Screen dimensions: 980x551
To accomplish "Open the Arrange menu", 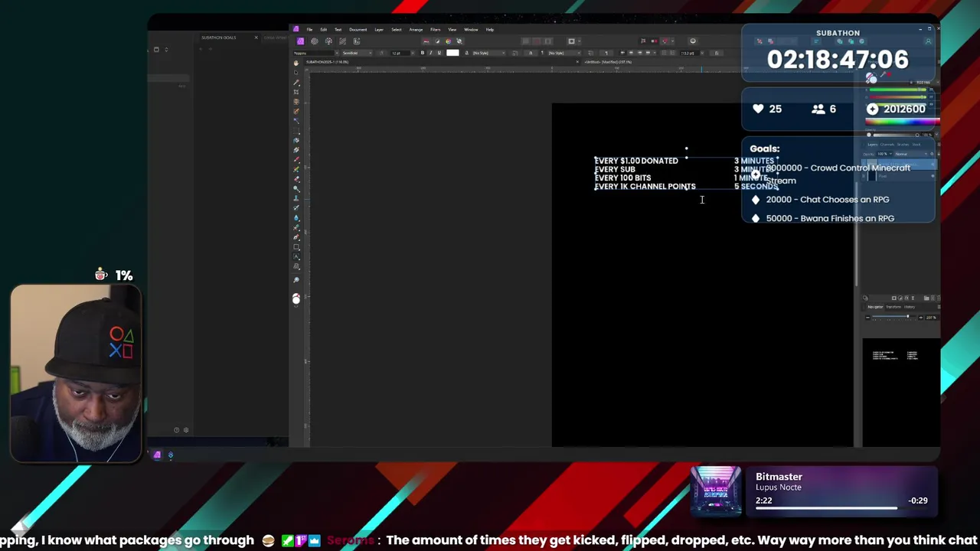I will coord(416,29).
